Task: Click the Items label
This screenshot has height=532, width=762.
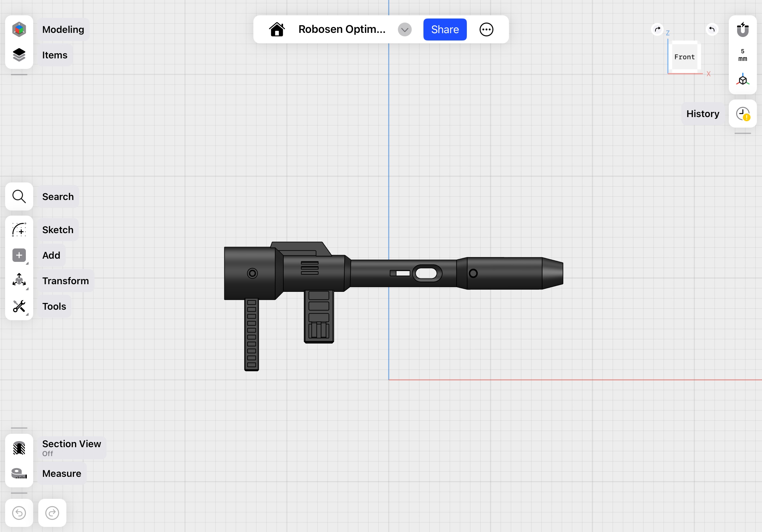Action: tap(55, 55)
